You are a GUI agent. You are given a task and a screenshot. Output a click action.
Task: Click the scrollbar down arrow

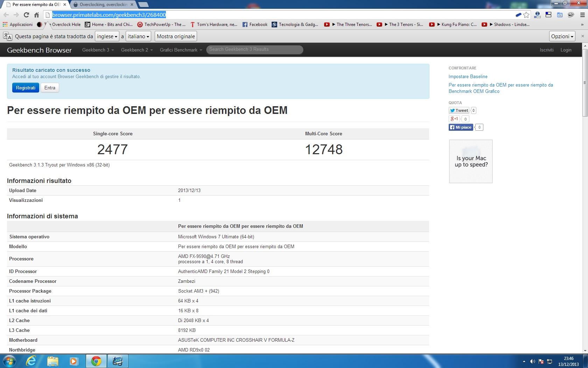pyautogui.click(x=585, y=350)
